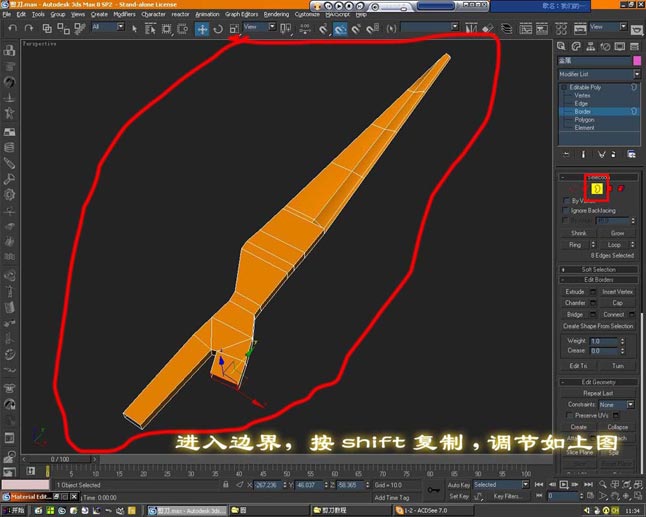Image resolution: width=646 pixels, height=517 pixels.
Task: Open the Graph Editors menu
Action: click(241, 14)
